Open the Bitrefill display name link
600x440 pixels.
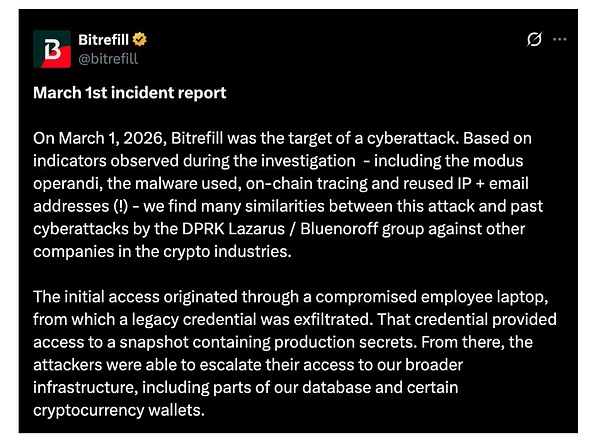104,40
